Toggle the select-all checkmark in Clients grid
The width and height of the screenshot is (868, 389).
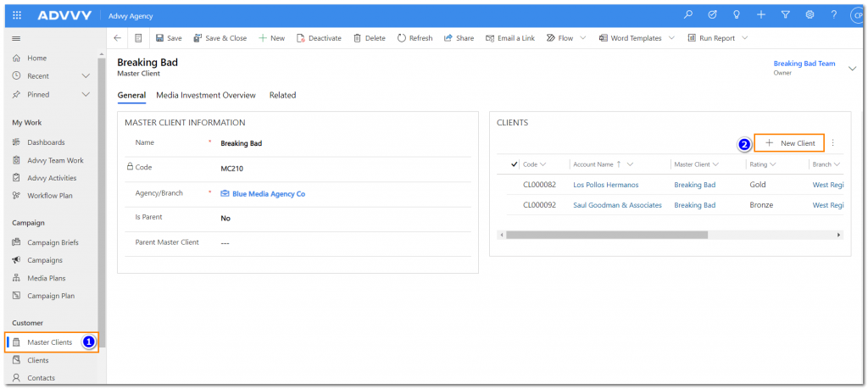(x=514, y=164)
